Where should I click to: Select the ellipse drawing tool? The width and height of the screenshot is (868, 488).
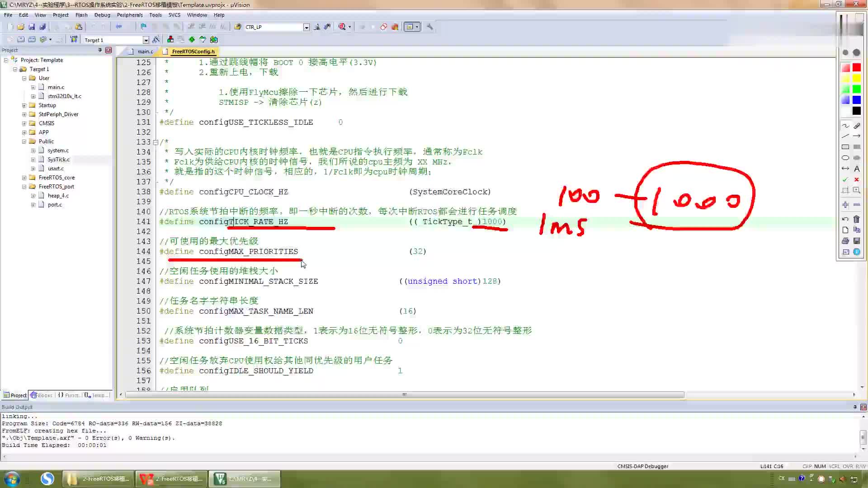click(845, 158)
